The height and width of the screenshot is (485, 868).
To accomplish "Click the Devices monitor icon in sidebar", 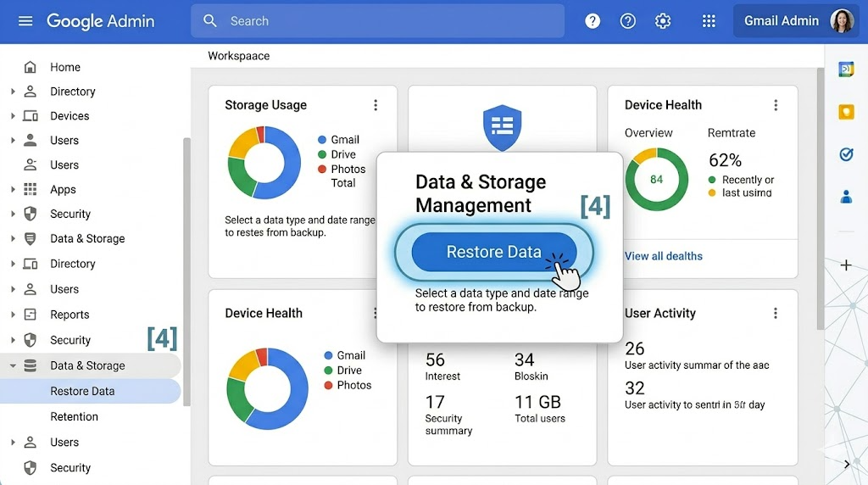I will point(30,115).
